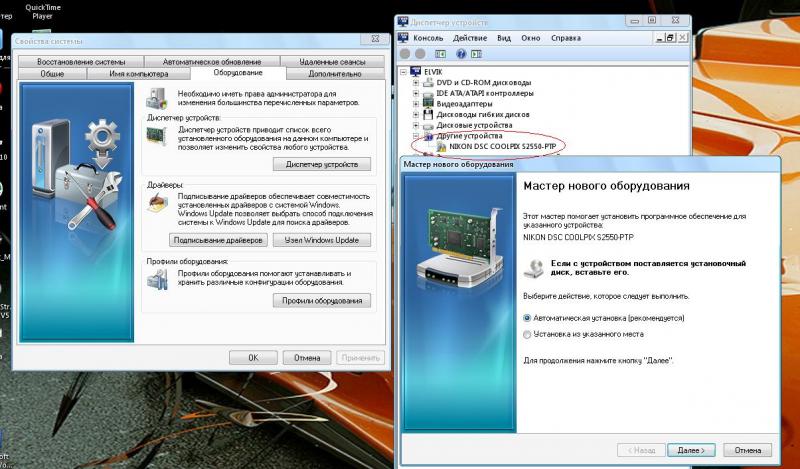
Task: Expand the Дисковые устройства node
Action: point(416,125)
